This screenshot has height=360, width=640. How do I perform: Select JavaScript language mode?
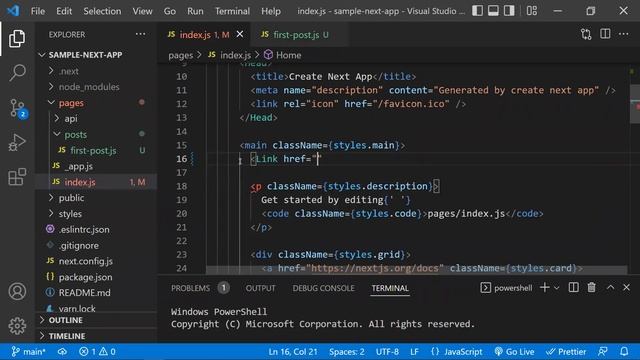pos(457,351)
